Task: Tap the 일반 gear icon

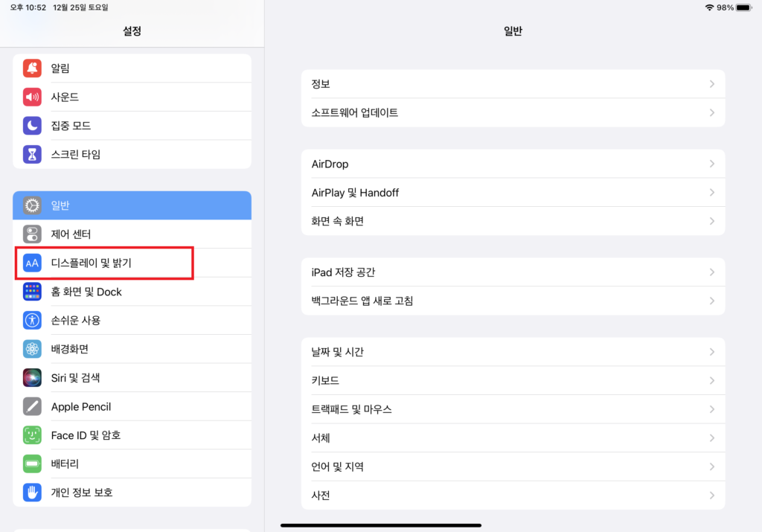Action: click(x=32, y=205)
